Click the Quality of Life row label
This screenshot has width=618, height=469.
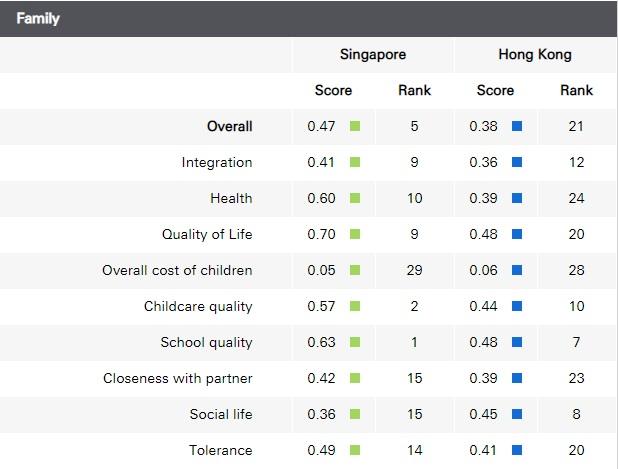point(207,235)
